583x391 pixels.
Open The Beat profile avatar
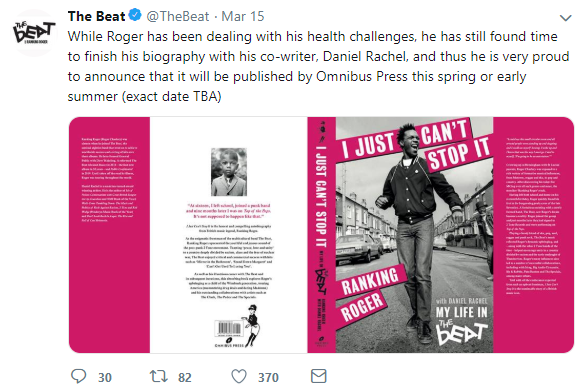[x=34, y=33]
